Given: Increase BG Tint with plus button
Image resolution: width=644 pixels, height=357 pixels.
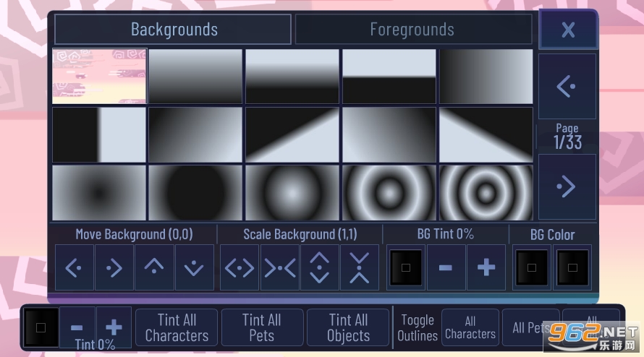Looking at the screenshot, I should pos(486,267).
